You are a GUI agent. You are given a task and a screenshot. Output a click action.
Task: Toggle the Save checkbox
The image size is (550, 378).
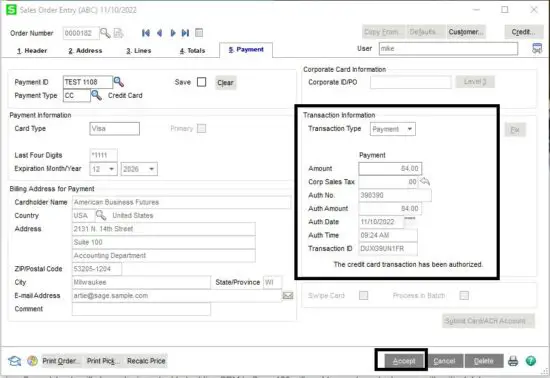pyautogui.click(x=201, y=82)
